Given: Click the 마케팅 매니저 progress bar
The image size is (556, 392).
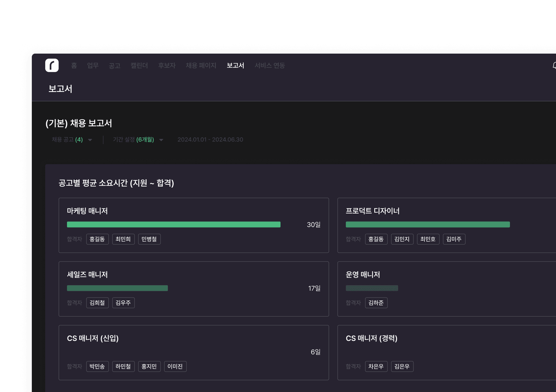Looking at the screenshot, I should [x=174, y=224].
